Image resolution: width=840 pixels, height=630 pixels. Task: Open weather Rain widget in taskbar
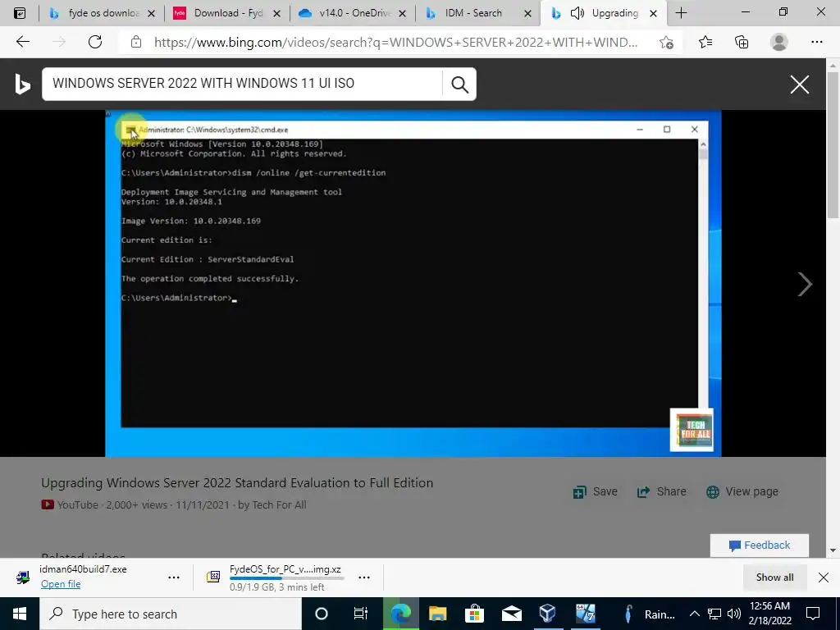pyautogui.click(x=650, y=614)
